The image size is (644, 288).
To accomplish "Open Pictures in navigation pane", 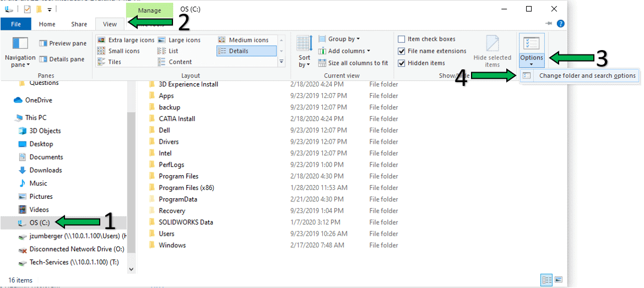I will click(x=36, y=197).
